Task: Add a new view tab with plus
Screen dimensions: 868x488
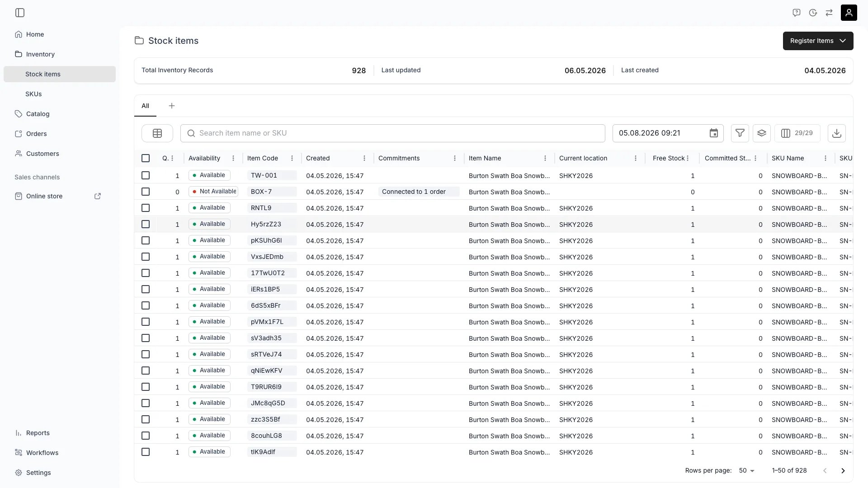Action: pos(172,106)
